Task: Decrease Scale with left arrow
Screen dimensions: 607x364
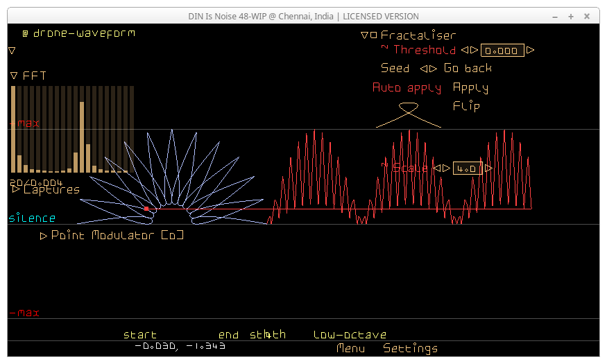Action: 437,168
